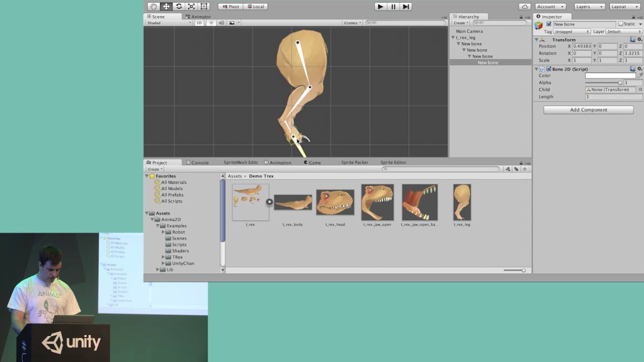
Task: Click Search by Type icon in Project
Action: tap(508, 169)
